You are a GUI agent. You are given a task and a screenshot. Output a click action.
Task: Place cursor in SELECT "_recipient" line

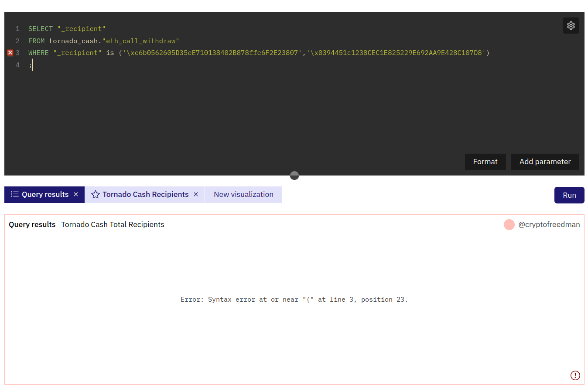pyautogui.click(x=67, y=29)
